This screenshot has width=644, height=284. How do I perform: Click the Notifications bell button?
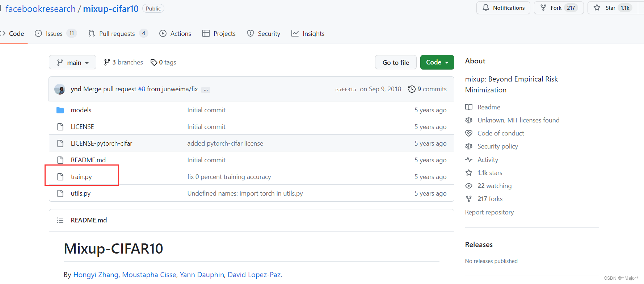pos(503,8)
